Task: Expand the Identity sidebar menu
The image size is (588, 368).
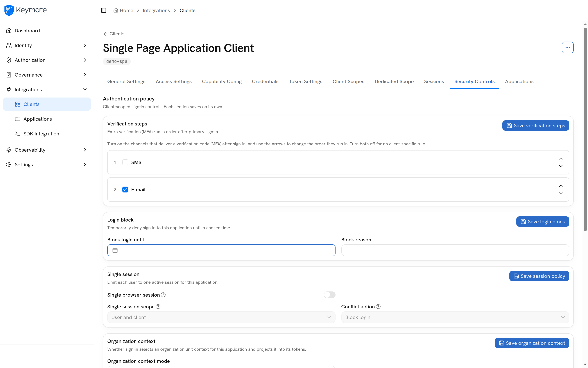Action: (x=47, y=45)
